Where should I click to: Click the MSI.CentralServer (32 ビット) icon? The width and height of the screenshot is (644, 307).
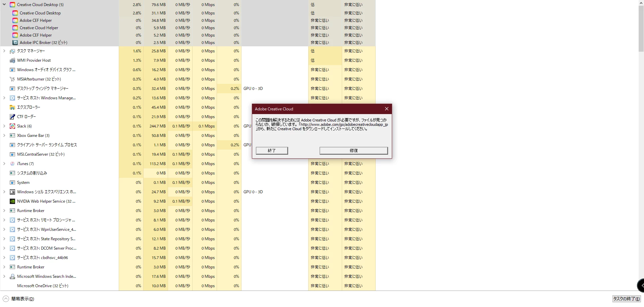pos(12,154)
